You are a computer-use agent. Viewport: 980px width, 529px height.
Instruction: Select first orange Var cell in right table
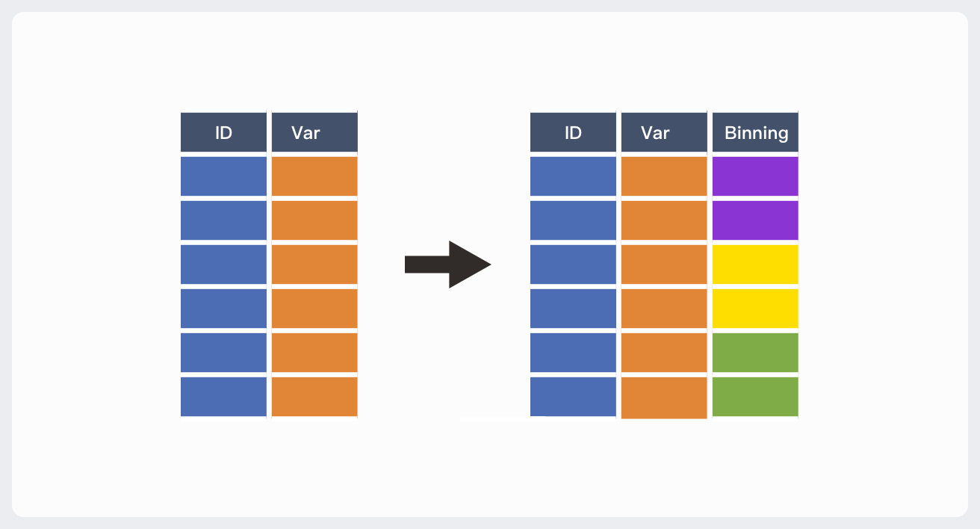(x=664, y=176)
